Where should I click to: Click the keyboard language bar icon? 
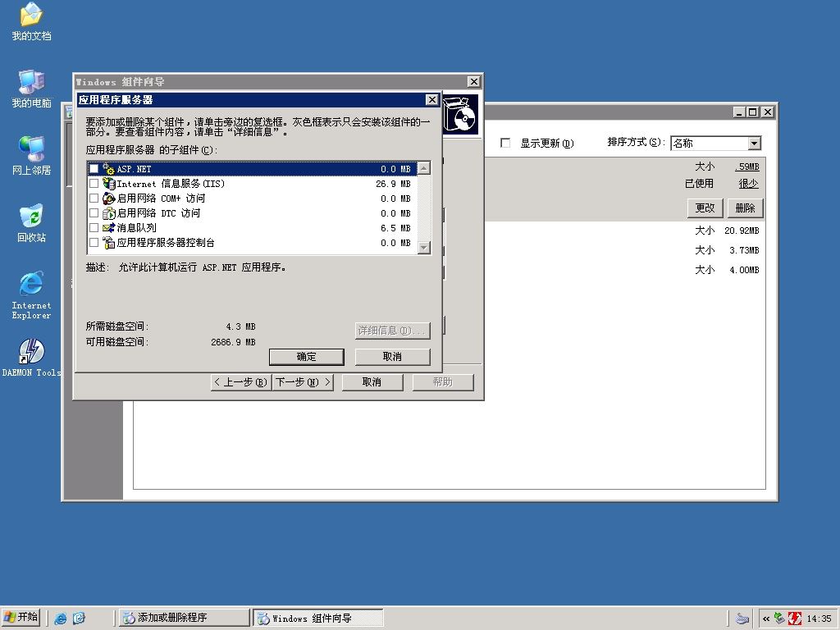click(742, 619)
